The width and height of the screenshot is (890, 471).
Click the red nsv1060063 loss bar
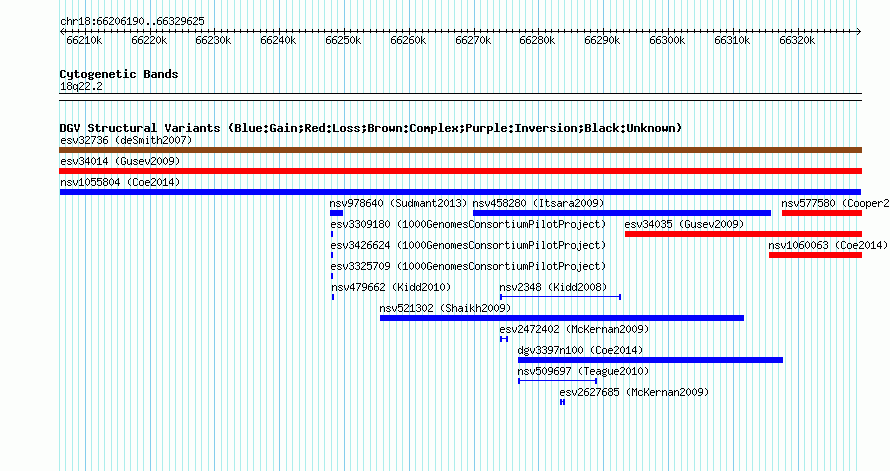[816, 255]
